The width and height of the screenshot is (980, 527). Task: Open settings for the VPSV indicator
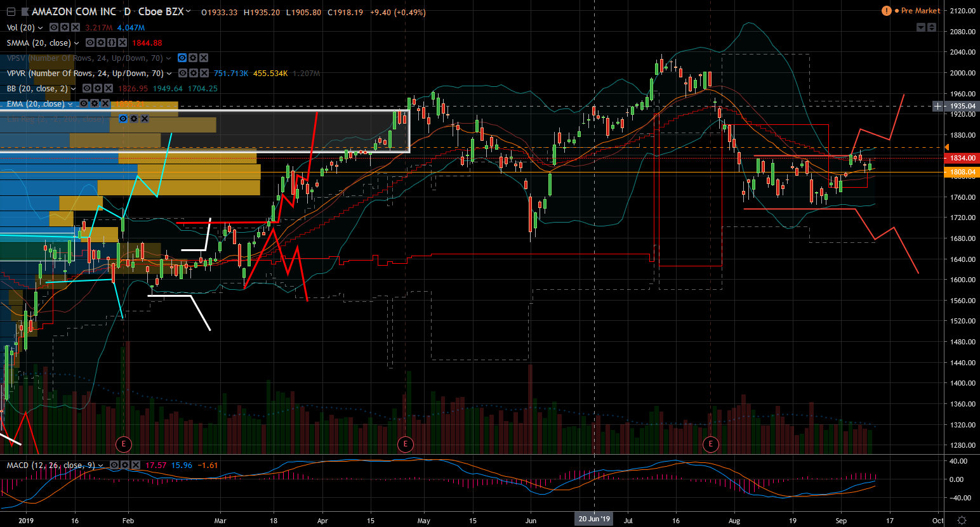click(193, 58)
